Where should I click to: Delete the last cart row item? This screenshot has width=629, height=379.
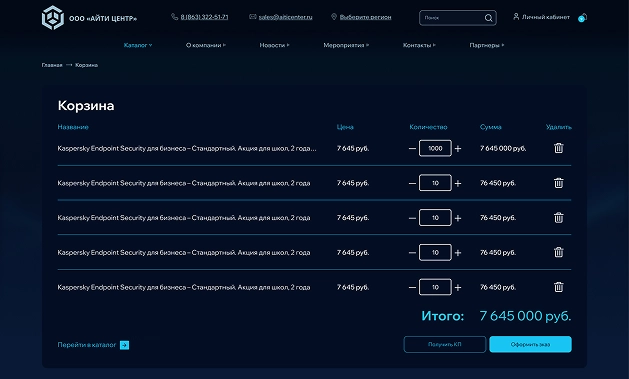pyautogui.click(x=559, y=287)
